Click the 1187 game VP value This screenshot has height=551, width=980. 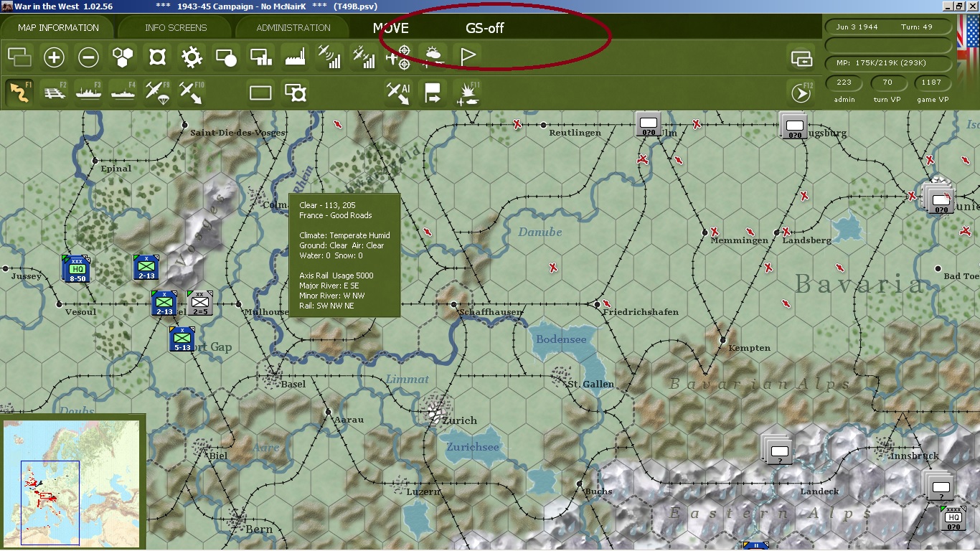coord(931,83)
